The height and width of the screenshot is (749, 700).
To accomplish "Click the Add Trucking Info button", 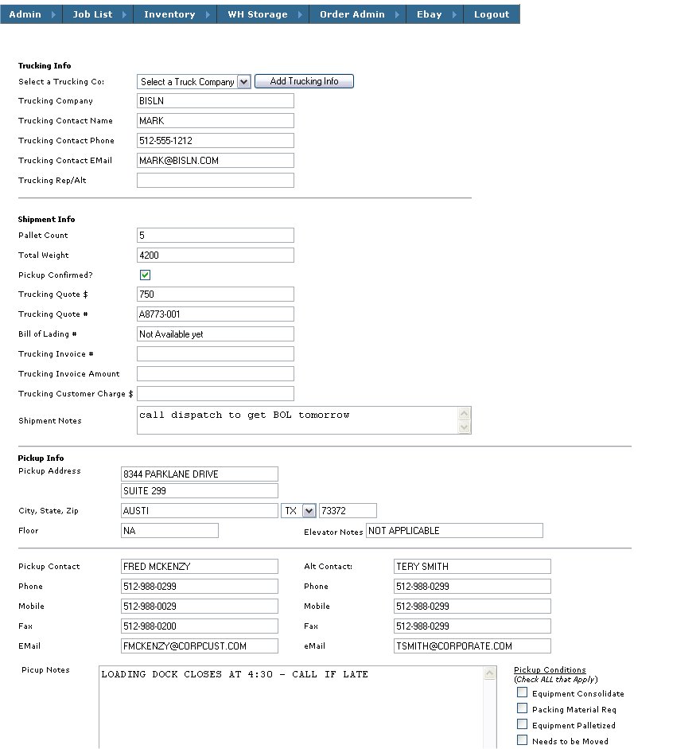I will 304,80.
